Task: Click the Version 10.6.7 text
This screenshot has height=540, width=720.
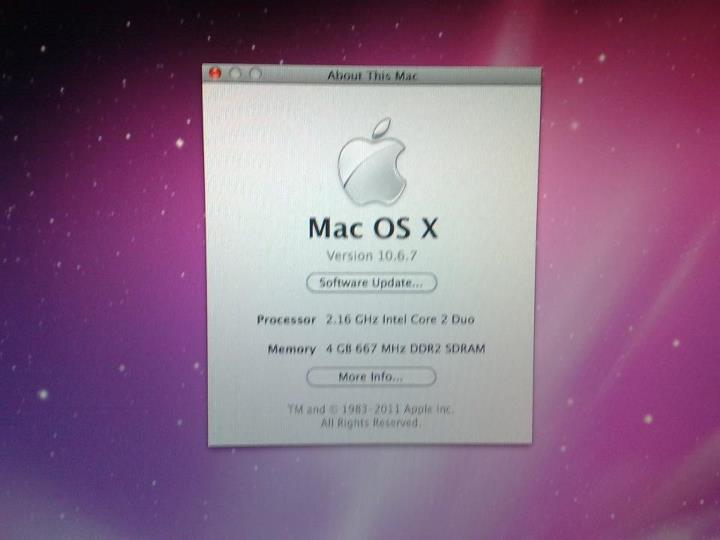Action: (371, 256)
